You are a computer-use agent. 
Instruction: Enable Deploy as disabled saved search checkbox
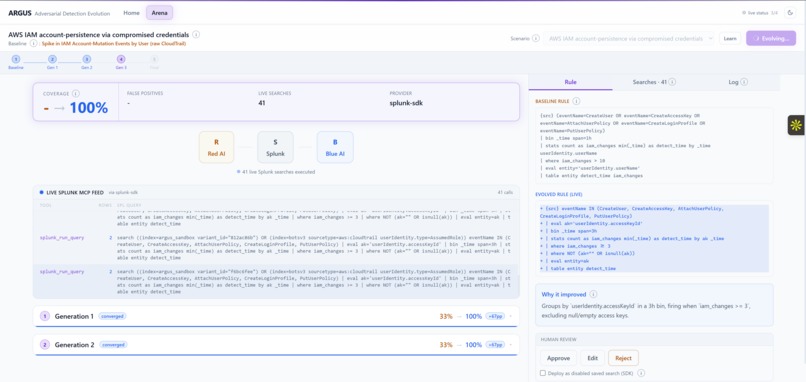tap(543, 373)
